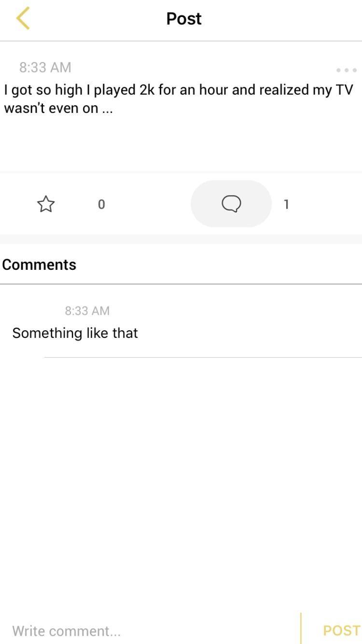Tap the vertical yellow divider beside POST
The image size is (362, 644).
click(x=301, y=628)
